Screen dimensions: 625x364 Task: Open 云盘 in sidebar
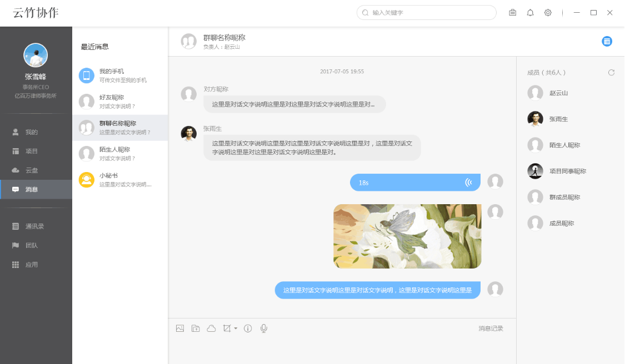point(36,170)
